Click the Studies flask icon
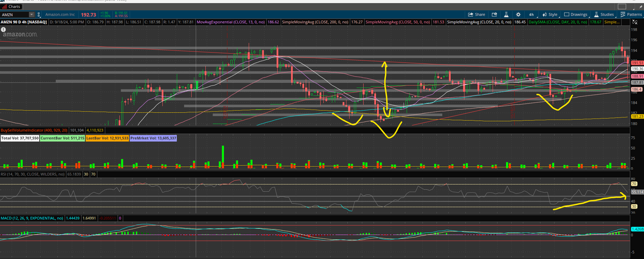This screenshot has height=259, width=644. 596,14
